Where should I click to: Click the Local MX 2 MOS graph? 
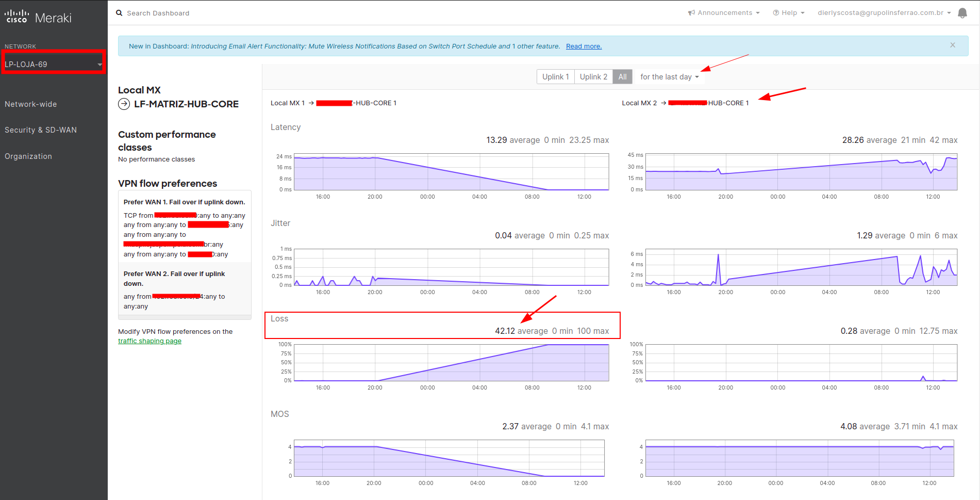point(800,458)
